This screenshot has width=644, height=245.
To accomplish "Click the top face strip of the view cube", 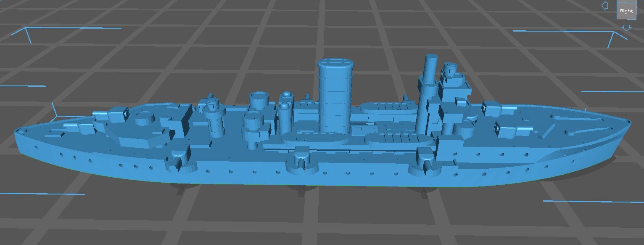I will (x=626, y=2).
